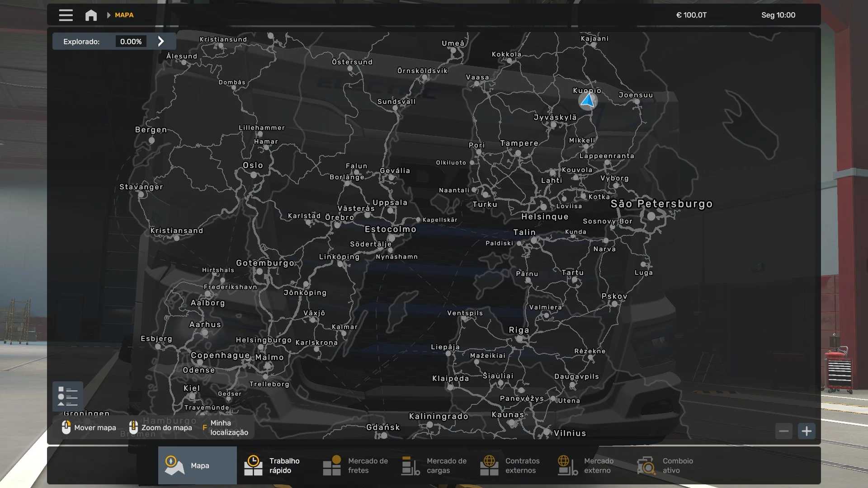Click the Klaipėda city label
The image size is (868, 488).
(x=451, y=379)
